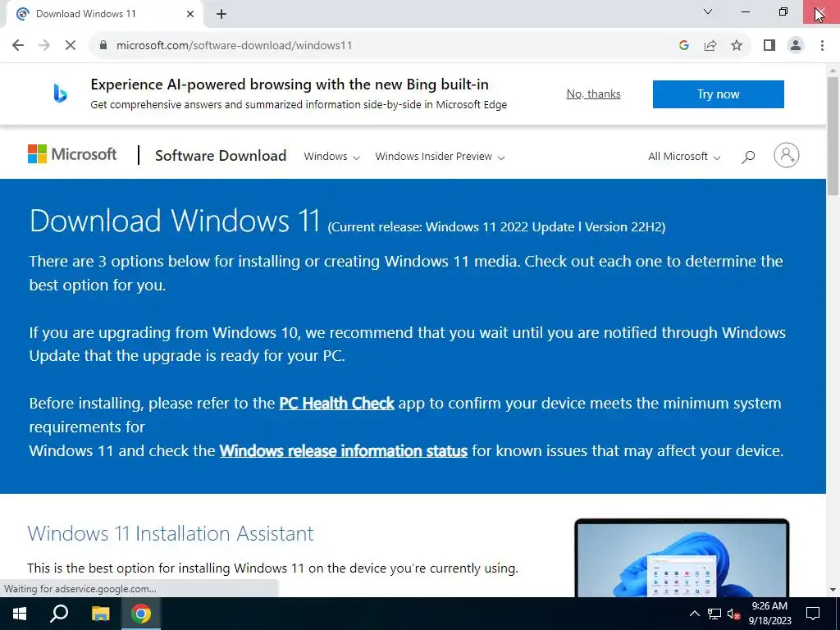Launch File Explorer from taskbar
Screen dimensions: 840x630
coord(100,614)
